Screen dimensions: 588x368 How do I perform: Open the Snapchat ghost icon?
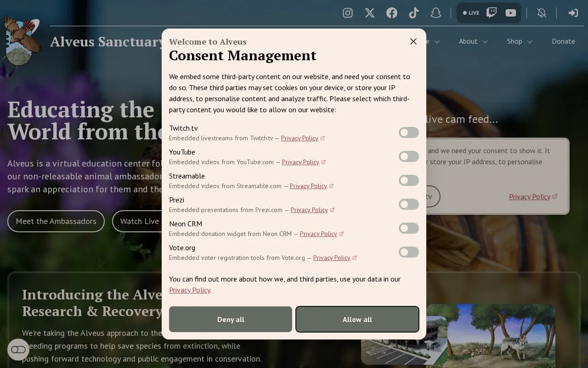[436, 13]
